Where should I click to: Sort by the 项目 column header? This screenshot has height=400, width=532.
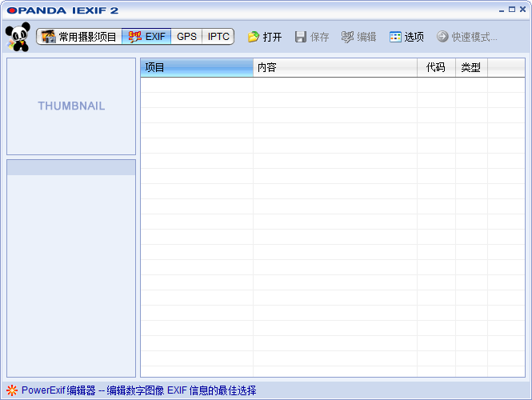coord(196,68)
